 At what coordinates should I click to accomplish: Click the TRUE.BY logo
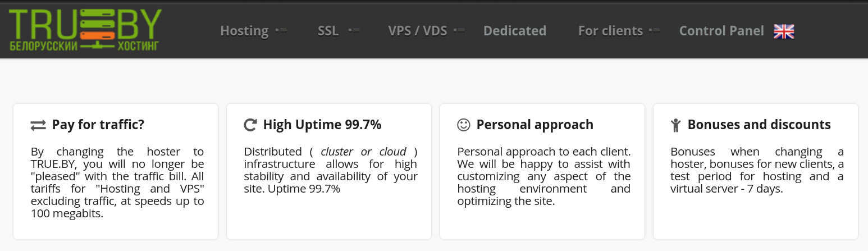click(x=85, y=30)
